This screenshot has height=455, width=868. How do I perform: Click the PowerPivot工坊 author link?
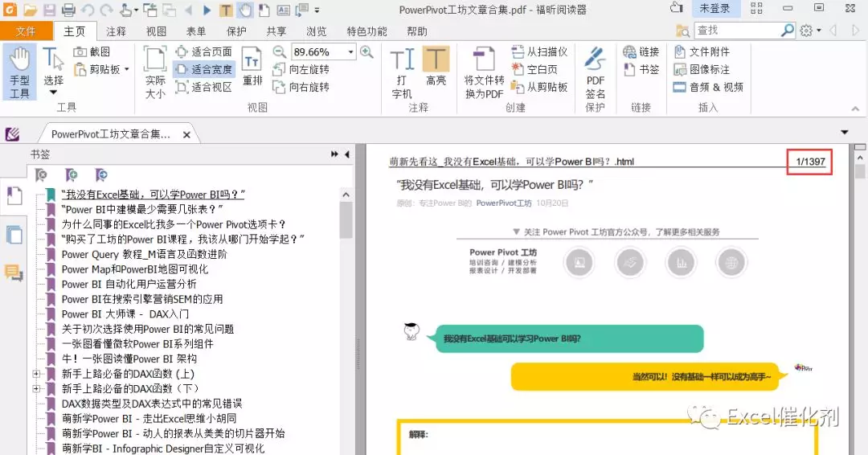tap(504, 203)
